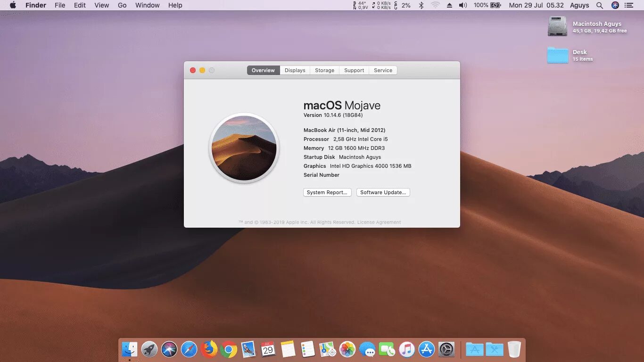Open the Apple menu
Image resolution: width=644 pixels, height=362 pixels.
tap(13, 5)
